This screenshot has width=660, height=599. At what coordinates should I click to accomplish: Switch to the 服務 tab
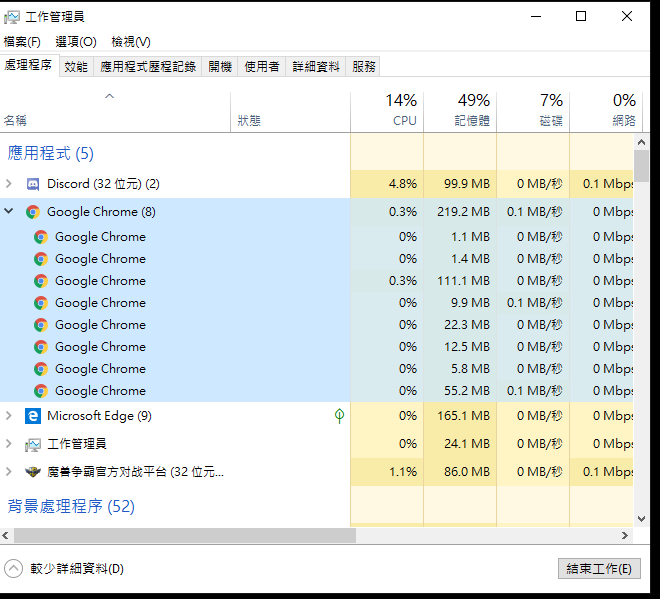[x=364, y=67]
